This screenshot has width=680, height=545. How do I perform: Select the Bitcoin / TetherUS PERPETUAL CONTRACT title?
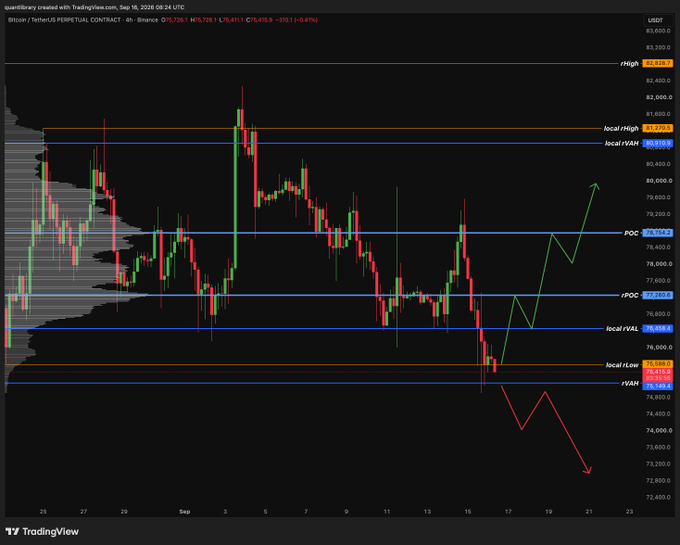click(64, 20)
